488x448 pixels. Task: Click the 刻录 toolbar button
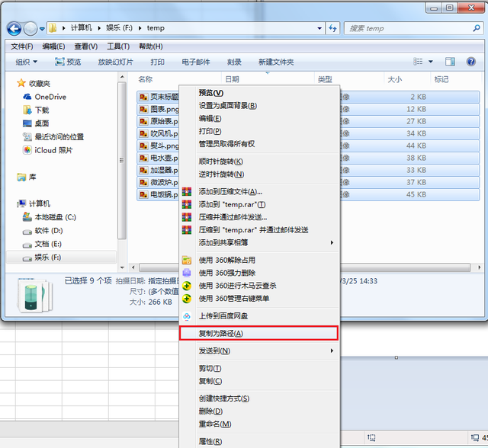pos(234,62)
